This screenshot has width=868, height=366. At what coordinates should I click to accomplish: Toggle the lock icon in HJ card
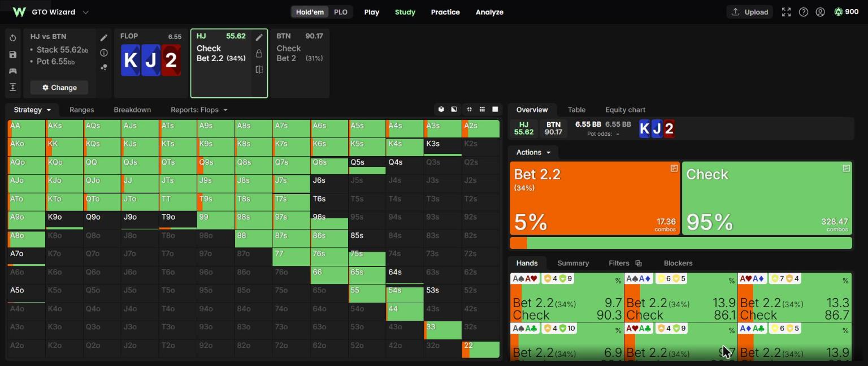pyautogui.click(x=259, y=54)
